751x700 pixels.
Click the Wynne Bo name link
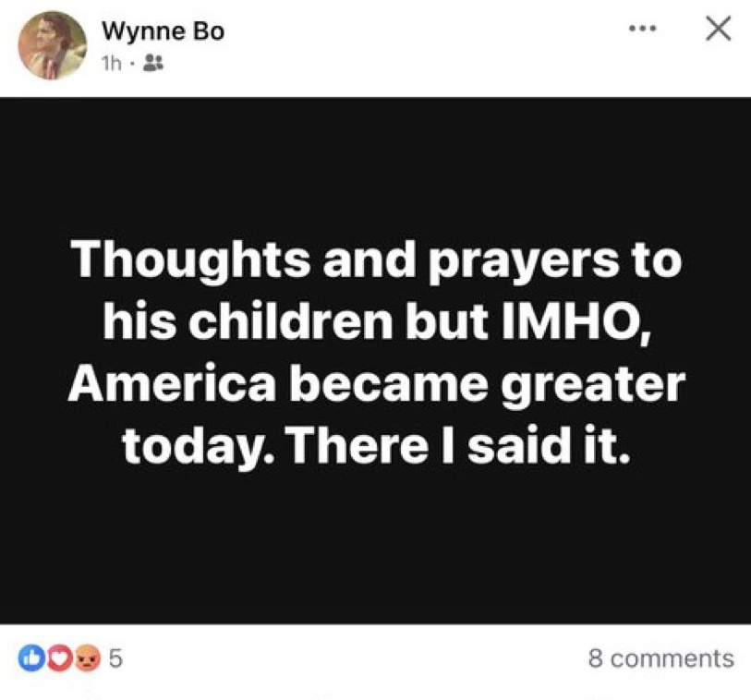[x=164, y=32]
